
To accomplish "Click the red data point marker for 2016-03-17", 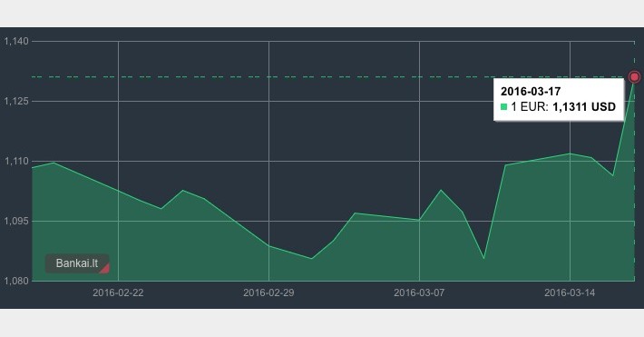I will 635,77.
